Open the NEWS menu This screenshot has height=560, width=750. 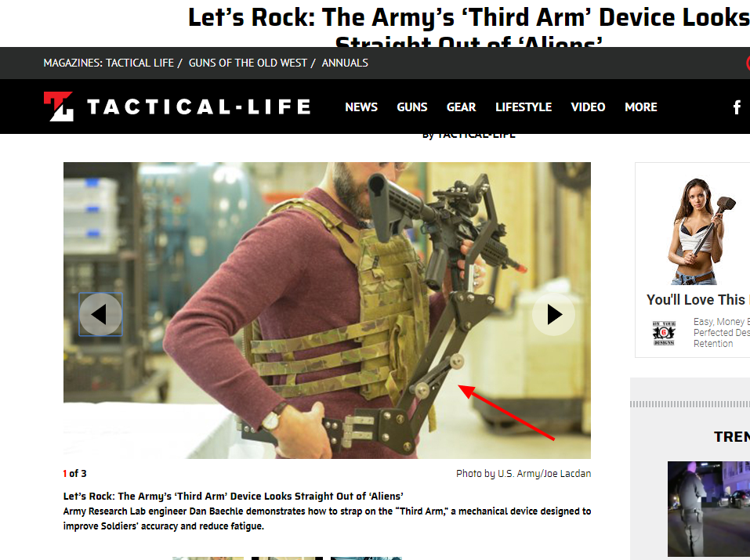[x=361, y=107]
